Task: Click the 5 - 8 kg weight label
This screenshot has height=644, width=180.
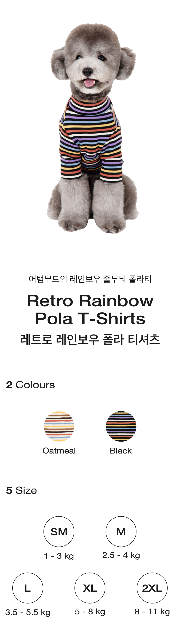Action: [90, 612]
